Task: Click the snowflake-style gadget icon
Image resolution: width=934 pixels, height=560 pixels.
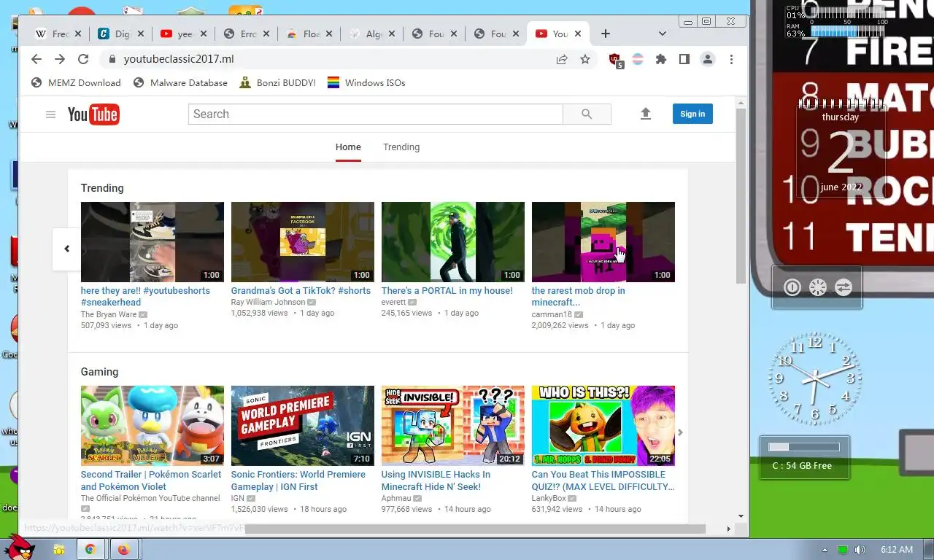Action: point(818,287)
